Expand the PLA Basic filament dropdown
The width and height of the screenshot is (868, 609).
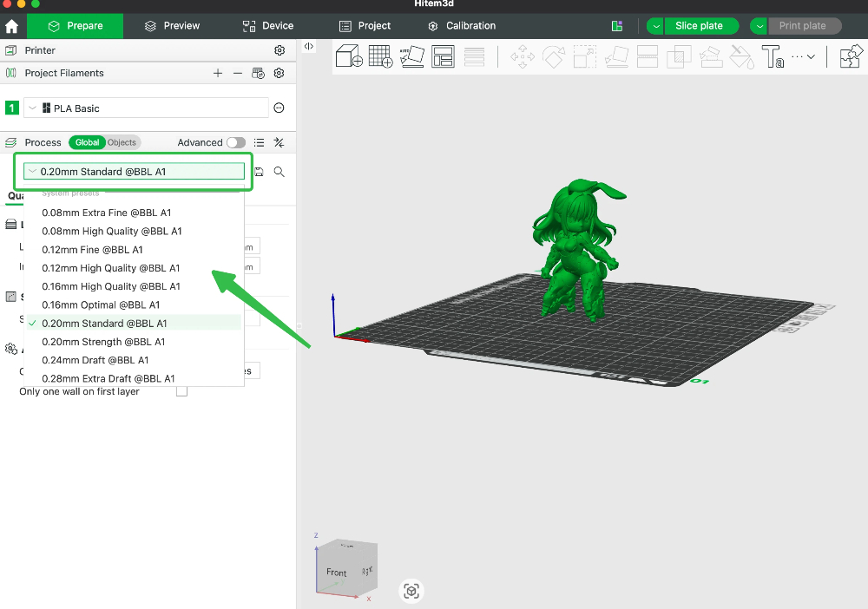(x=32, y=108)
